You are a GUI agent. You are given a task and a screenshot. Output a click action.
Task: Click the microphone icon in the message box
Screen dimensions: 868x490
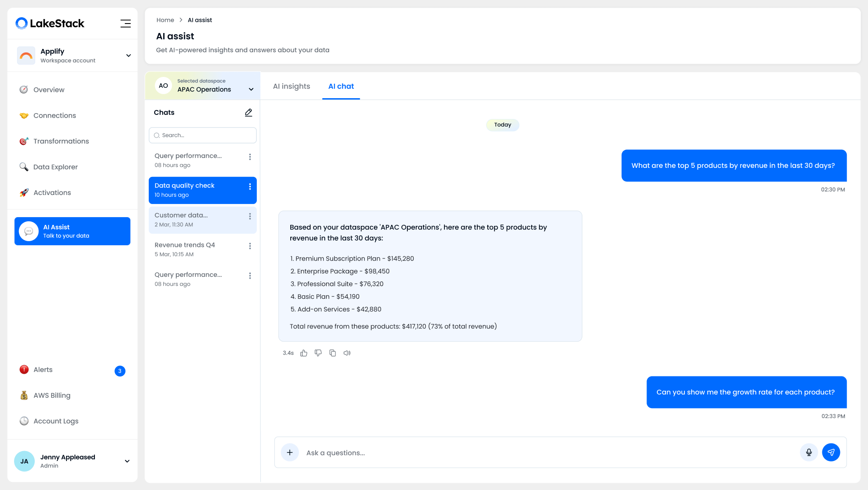pos(809,452)
